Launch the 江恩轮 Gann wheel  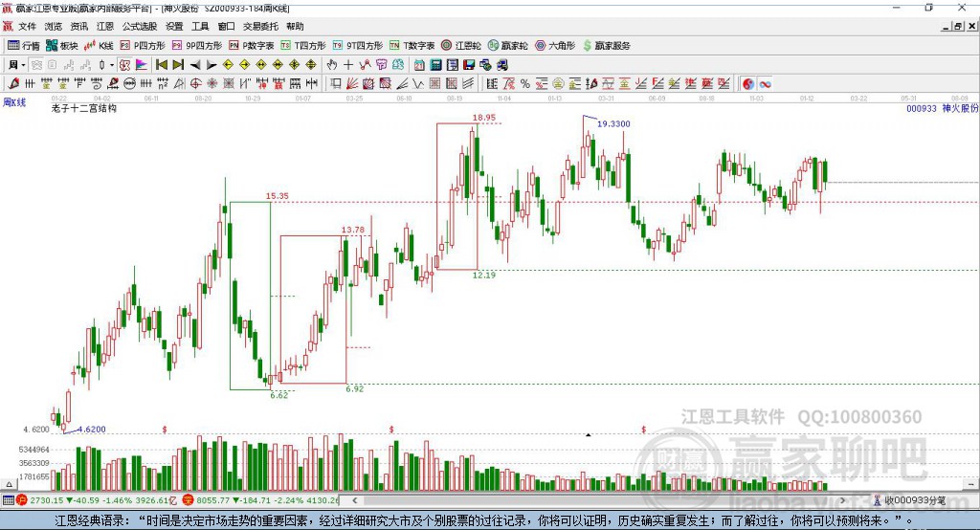(x=461, y=46)
